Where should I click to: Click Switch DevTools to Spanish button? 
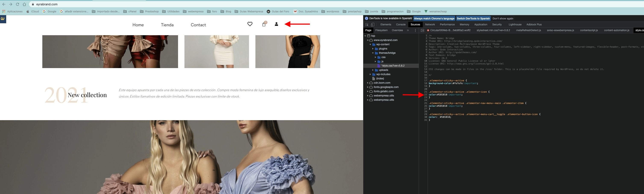(473, 19)
